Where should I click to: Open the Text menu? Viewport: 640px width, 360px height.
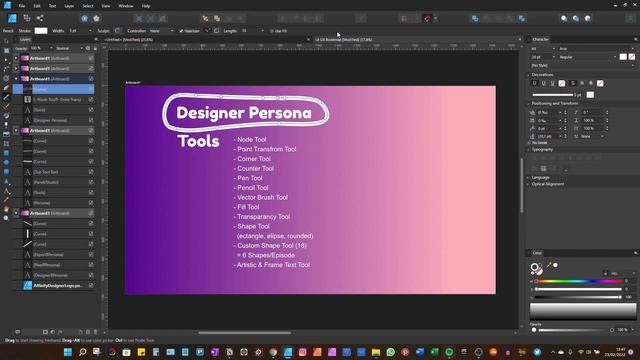(52, 6)
